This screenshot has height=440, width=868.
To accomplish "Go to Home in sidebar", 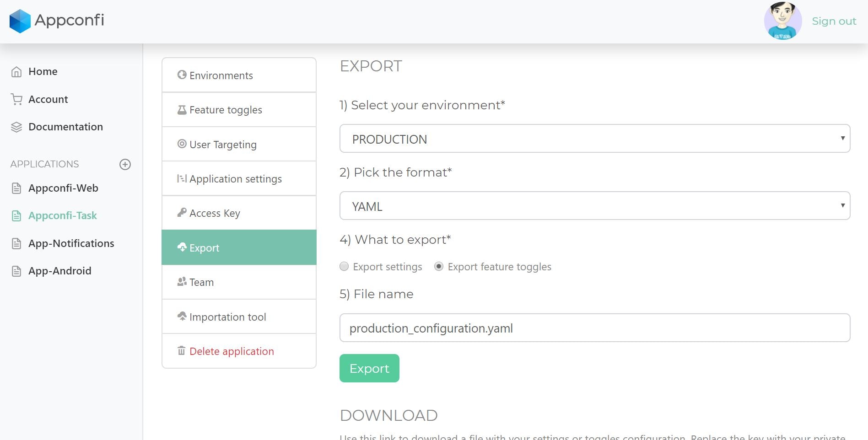I will (x=43, y=71).
